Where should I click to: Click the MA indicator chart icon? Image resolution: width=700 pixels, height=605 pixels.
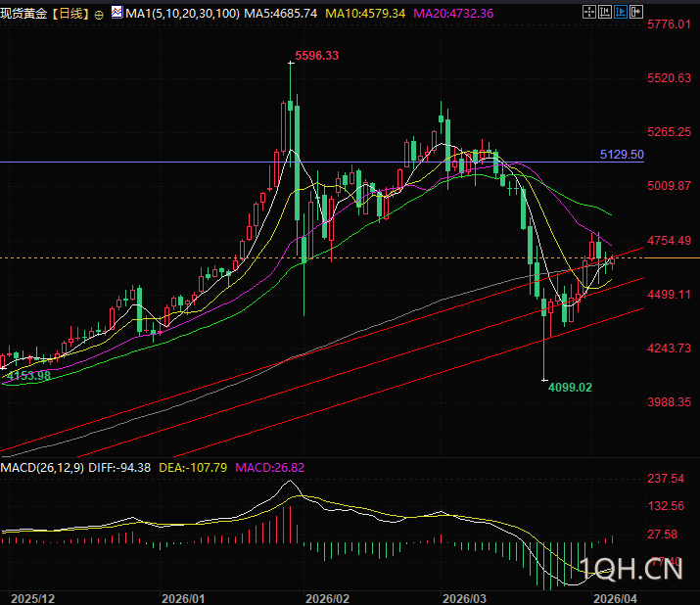coord(117,12)
